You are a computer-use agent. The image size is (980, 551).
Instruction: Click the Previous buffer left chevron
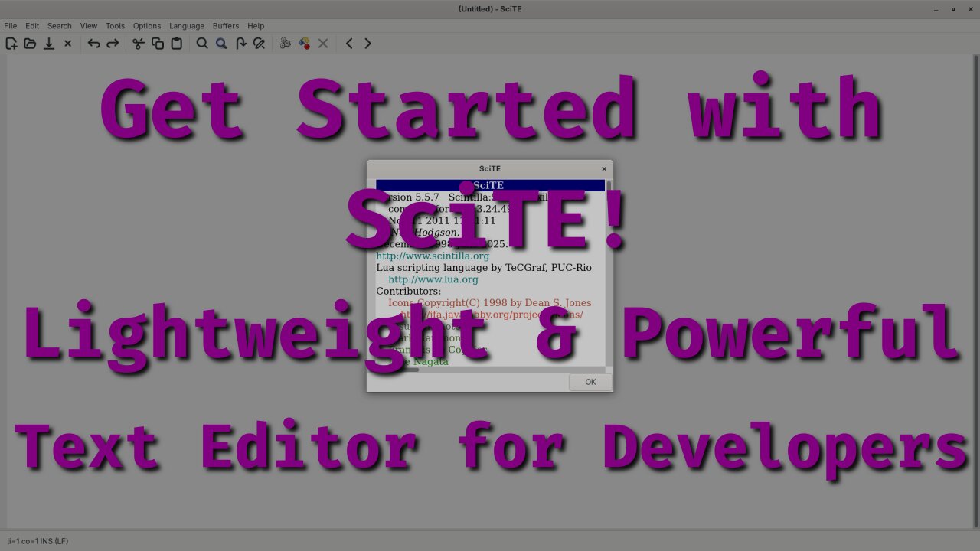[x=349, y=44]
